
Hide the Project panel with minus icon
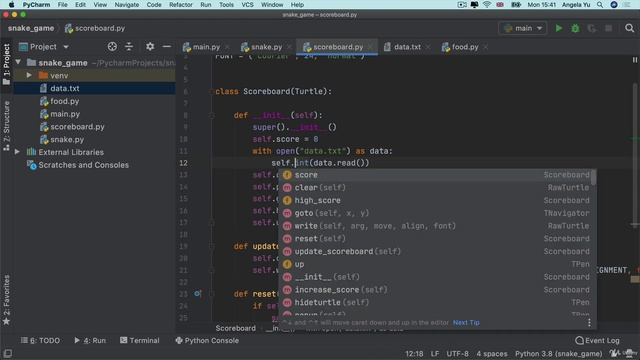pyautogui.click(x=167, y=47)
